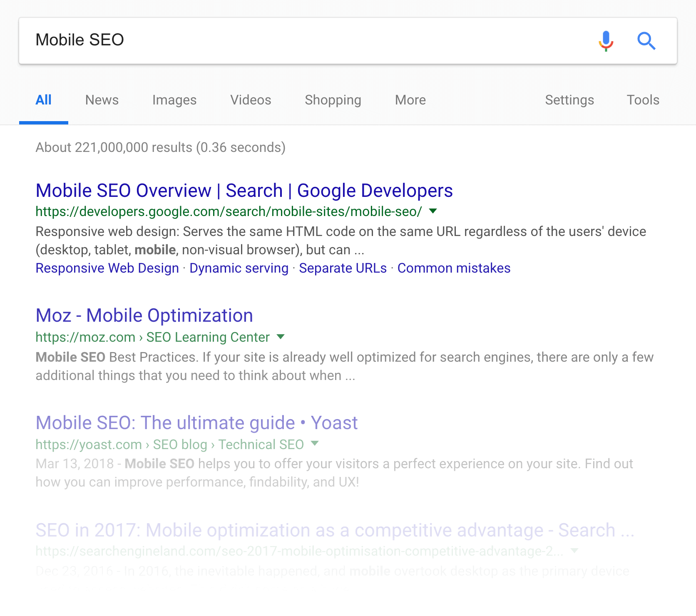The width and height of the screenshot is (696, 616).
Task: Open the Tools menu
Action: (643, 100)
